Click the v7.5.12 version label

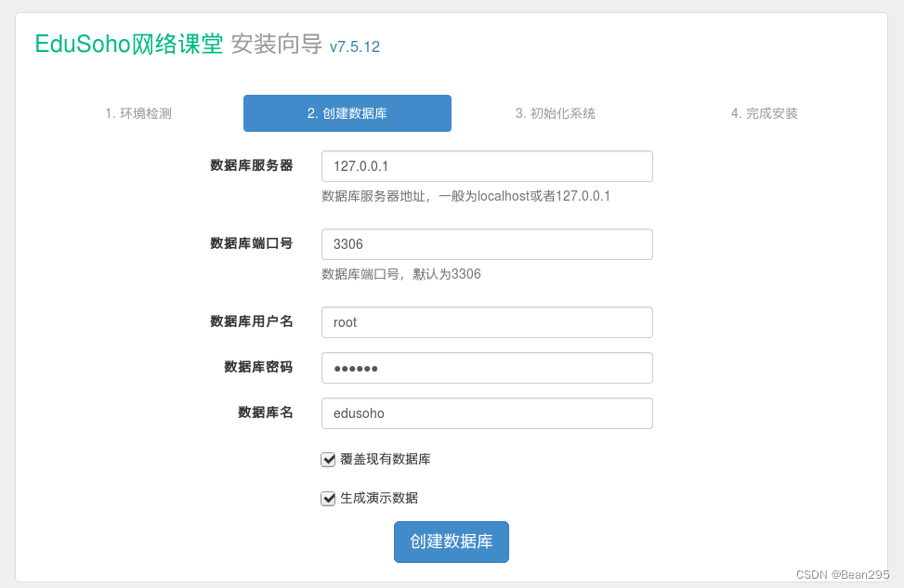tap(355, 46)
